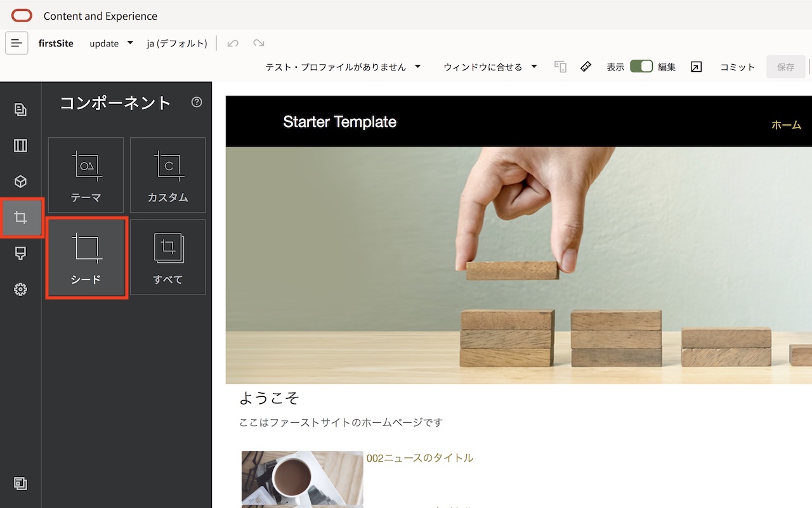Click the redo arrow icon
812x508 pixels.
(258, 43)
